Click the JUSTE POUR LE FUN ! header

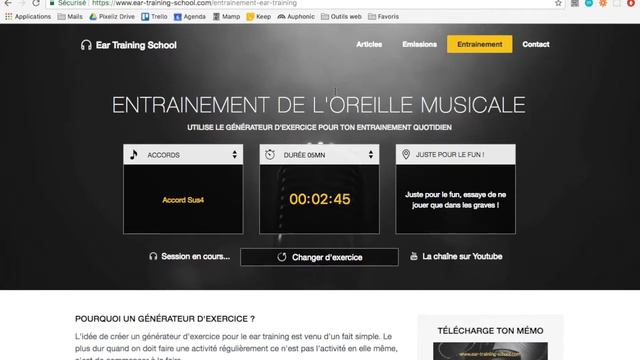point(456,155)
